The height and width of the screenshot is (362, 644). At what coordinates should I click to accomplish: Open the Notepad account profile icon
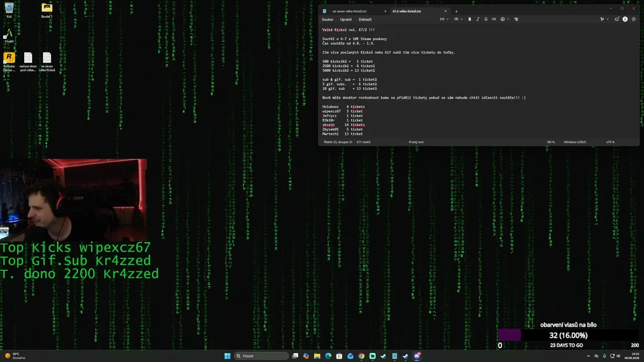pos(625,19)
